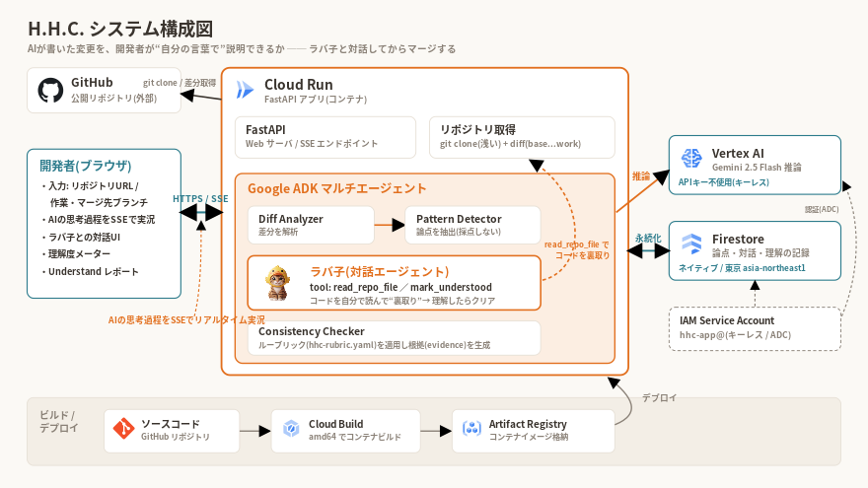This screenshot has width=868, height=488.
Task: Click the diagram title H.H.C. システム構成図
Action: pos(120,29)
